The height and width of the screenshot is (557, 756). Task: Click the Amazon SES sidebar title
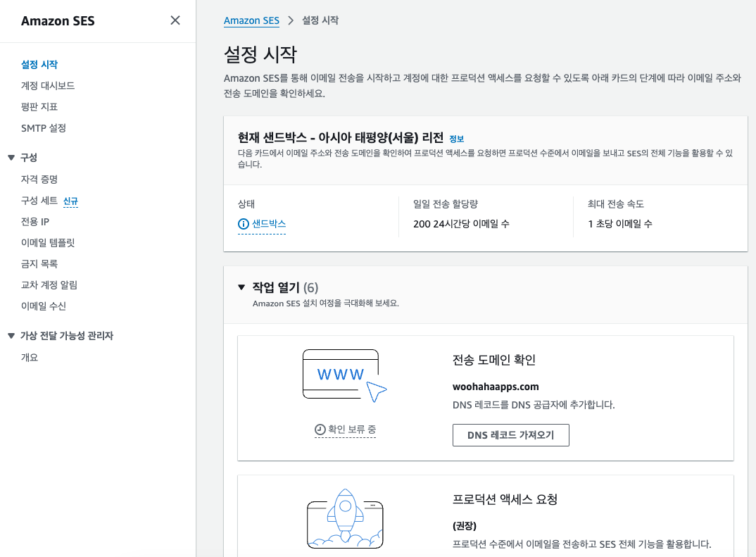tap(58, 20)
